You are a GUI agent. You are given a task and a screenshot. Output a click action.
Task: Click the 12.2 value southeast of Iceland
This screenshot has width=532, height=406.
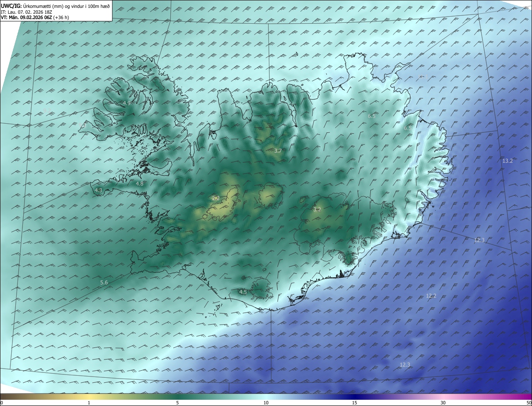431,296
